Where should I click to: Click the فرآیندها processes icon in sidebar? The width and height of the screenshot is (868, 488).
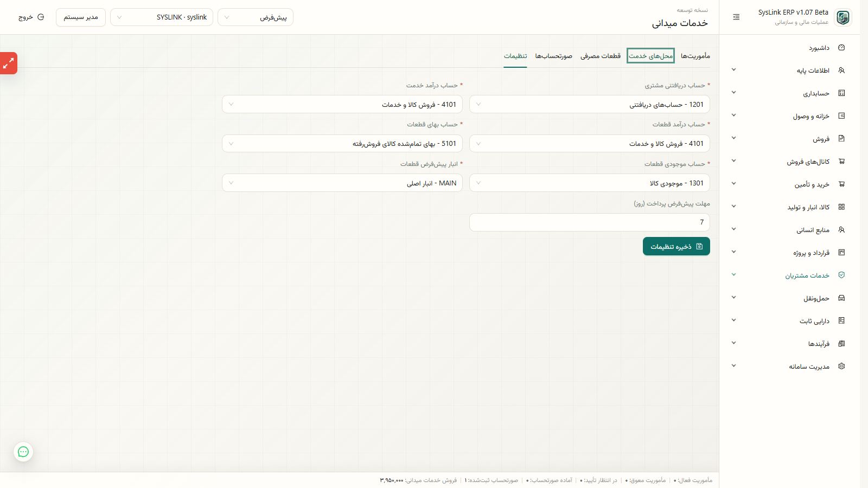(x=841, y=344)
